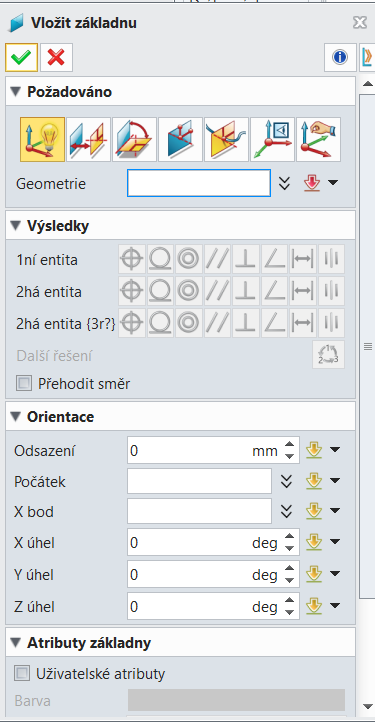Screen dimensions: 375x722
Task: Click perpendicular constraint icon for 2há entita
Action: (x=246, y=291)
